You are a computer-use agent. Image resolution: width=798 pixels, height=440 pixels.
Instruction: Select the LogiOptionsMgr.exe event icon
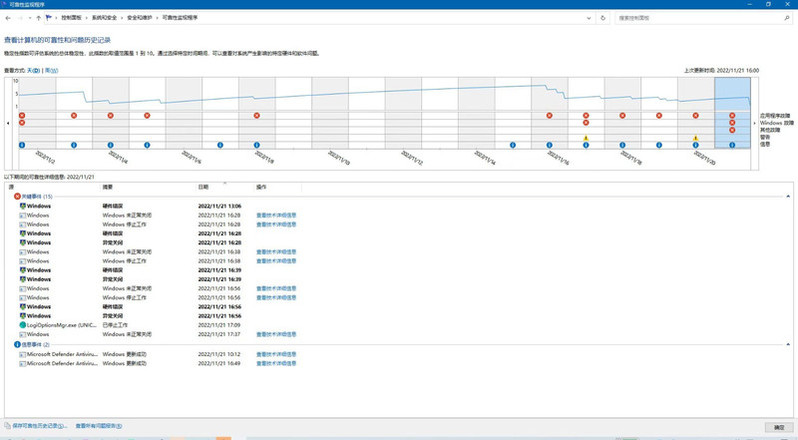pos(21,325)
